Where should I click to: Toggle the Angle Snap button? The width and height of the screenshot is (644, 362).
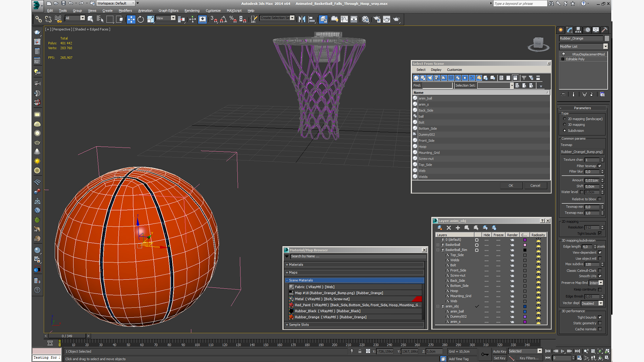223,19
